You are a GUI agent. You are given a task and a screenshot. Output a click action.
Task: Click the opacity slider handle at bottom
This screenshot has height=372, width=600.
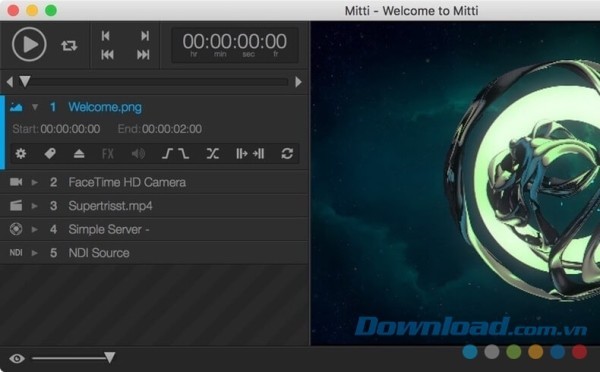(x=110, y=357)
